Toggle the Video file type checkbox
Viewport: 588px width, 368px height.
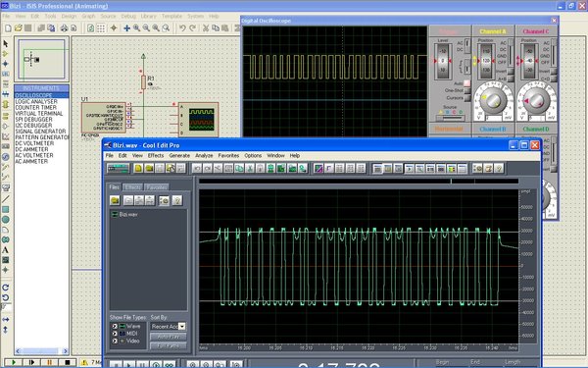pos(115,341)
